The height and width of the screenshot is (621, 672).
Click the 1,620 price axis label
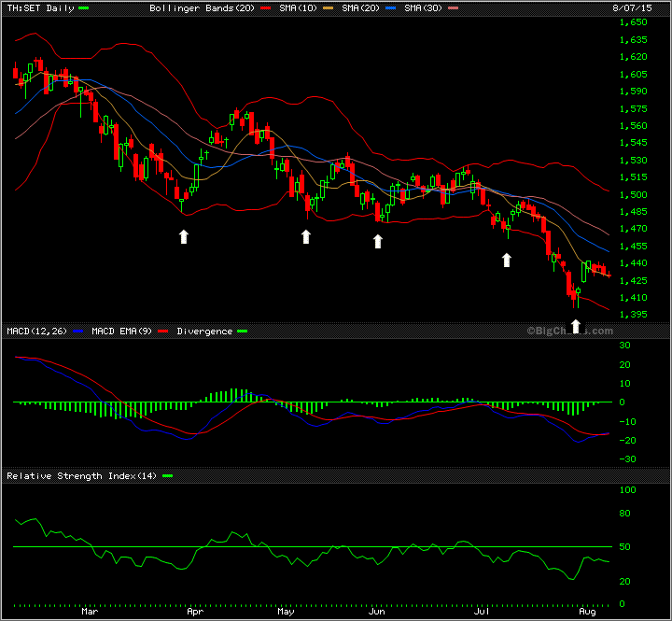click(634, 57)
